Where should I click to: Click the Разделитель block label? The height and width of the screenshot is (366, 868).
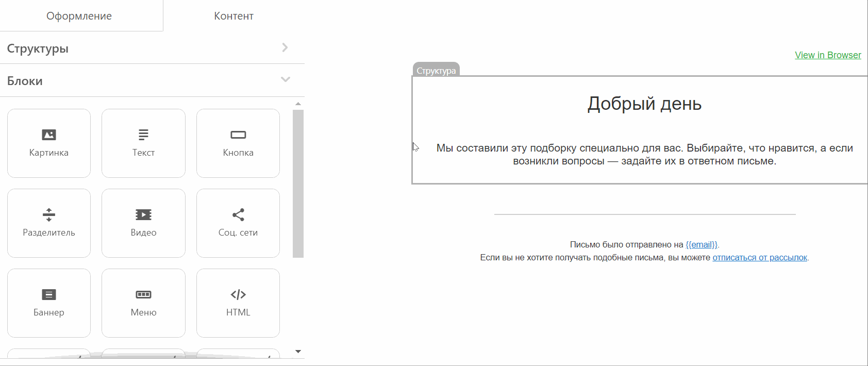tap(49, 232)
